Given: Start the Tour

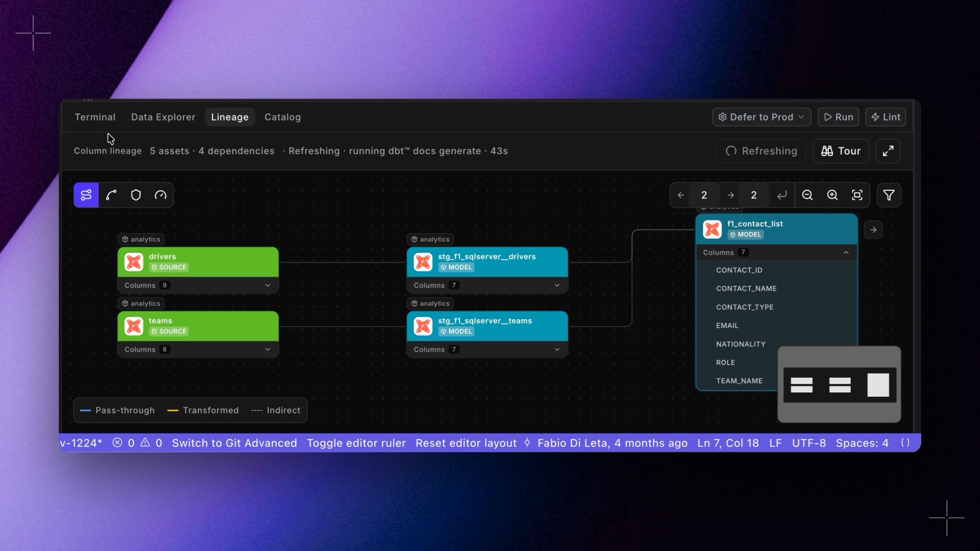Looking at the screenshot, I should pos(841,151).
